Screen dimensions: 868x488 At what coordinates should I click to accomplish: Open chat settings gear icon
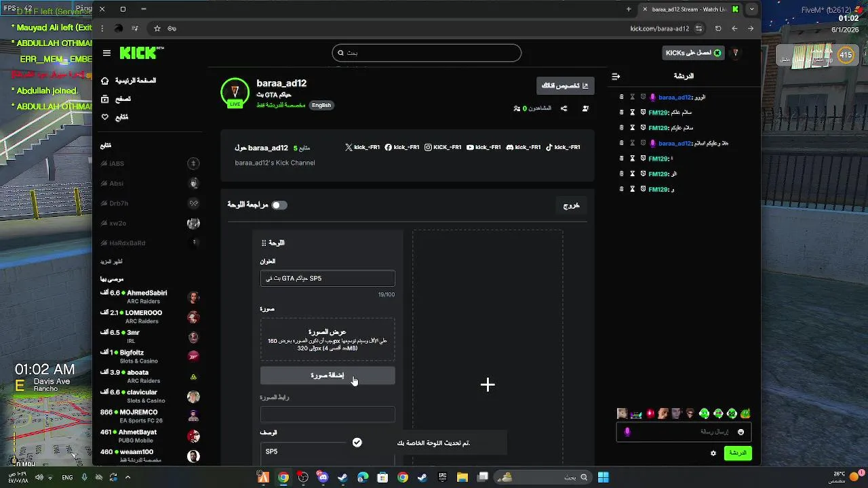point(713,453)
